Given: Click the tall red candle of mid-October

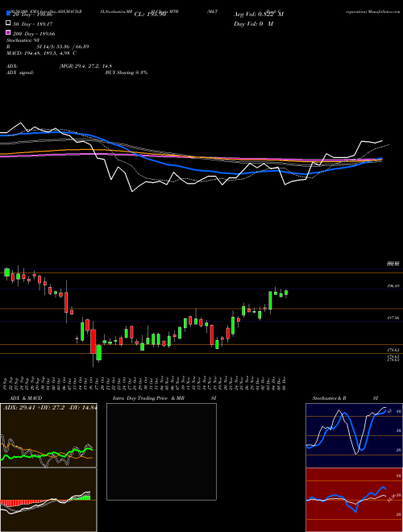Looking at the screenshot, I should [x=93, y=341].
